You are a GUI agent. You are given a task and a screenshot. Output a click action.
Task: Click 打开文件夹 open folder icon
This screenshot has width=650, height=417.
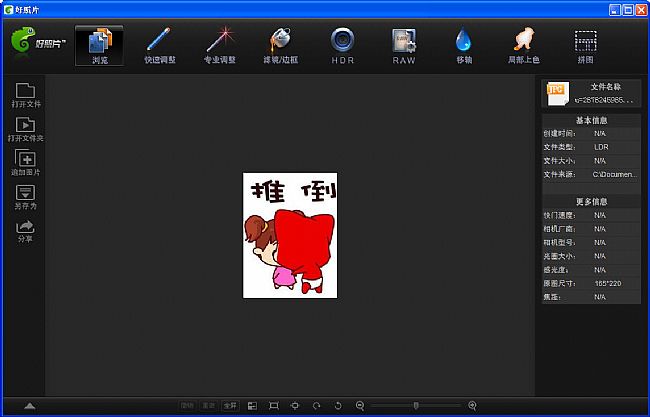click(27, 129)
